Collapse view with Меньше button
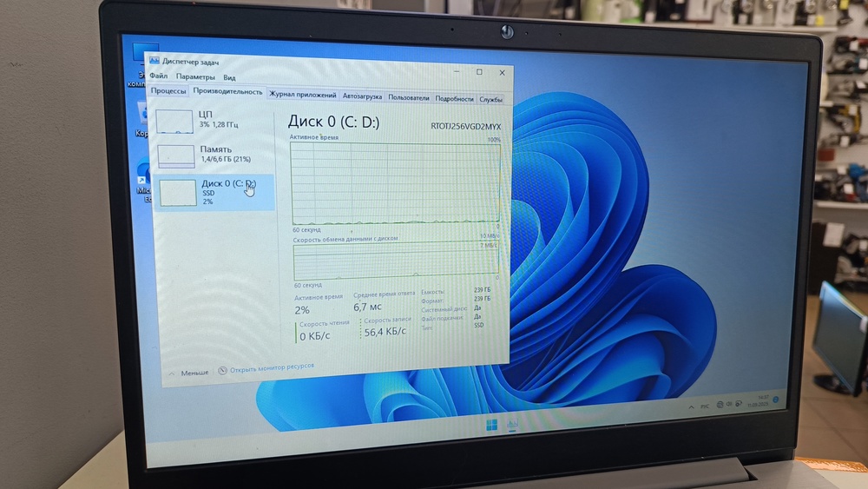This screenshot has width=868, height=489. 188,373
